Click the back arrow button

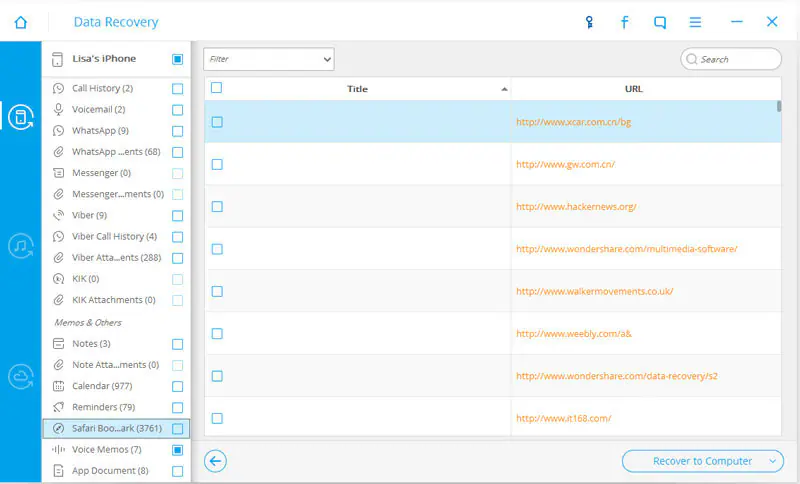215,461
